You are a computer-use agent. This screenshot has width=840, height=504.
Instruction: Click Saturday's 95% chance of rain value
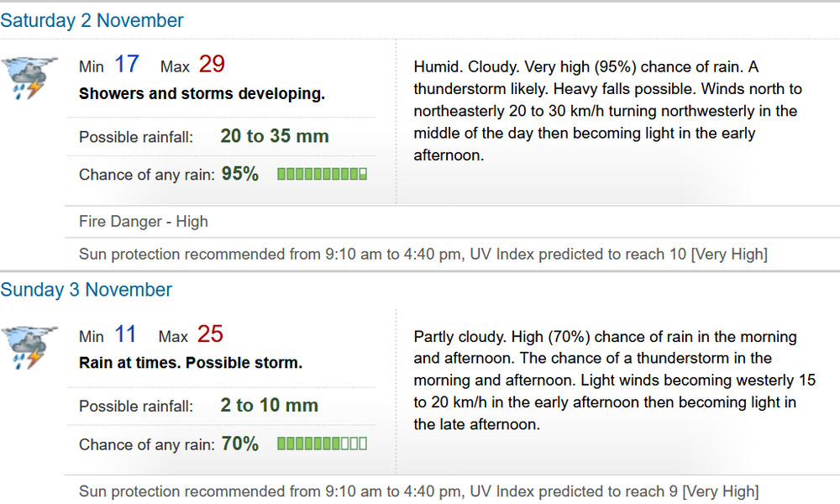240,174
